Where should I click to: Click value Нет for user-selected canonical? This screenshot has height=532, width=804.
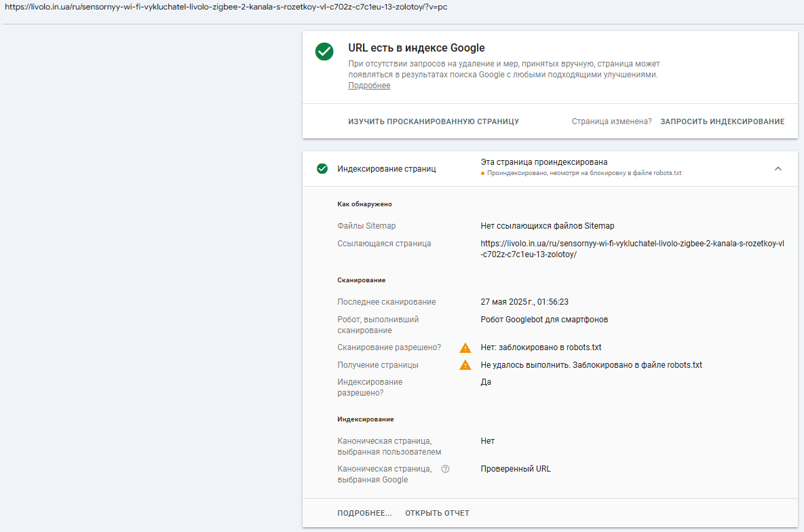[488, 441]
